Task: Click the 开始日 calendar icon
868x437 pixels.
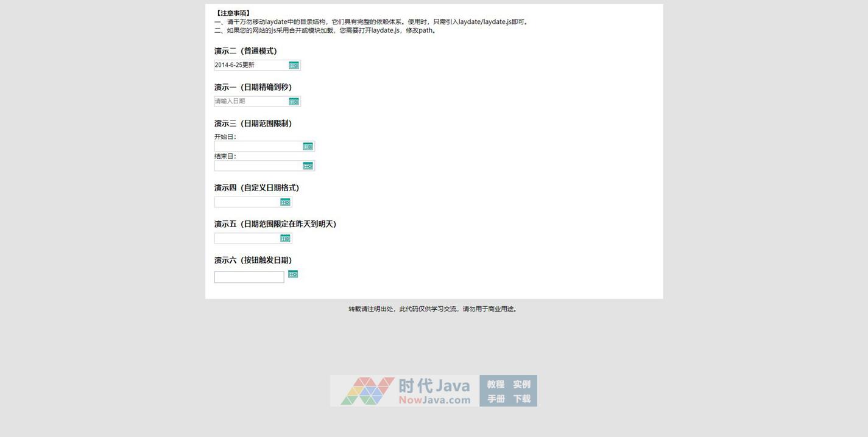Action: point(308,146)
